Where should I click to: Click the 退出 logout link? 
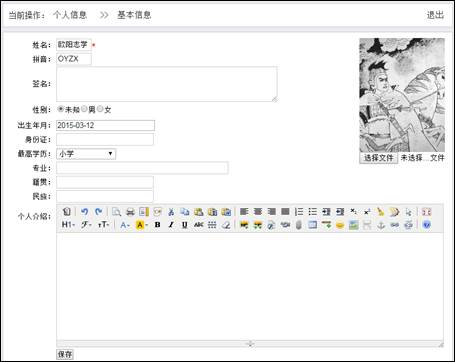click(x=435, y=15)
